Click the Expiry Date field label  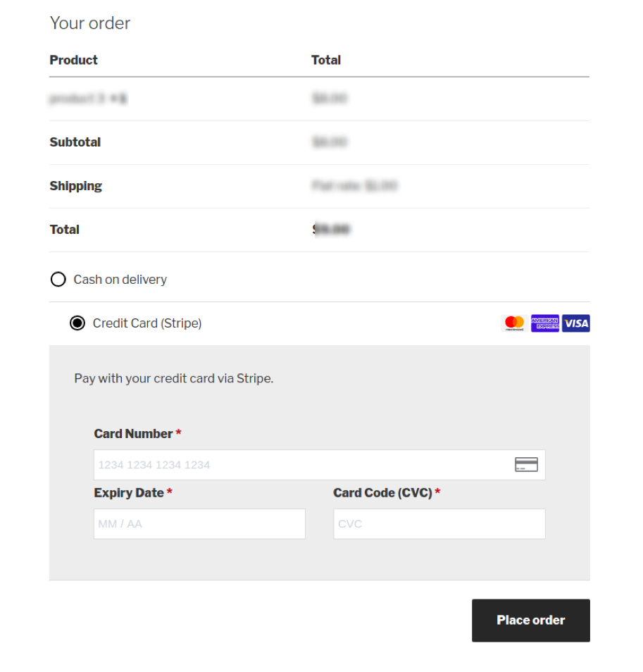tap(129, 493)
